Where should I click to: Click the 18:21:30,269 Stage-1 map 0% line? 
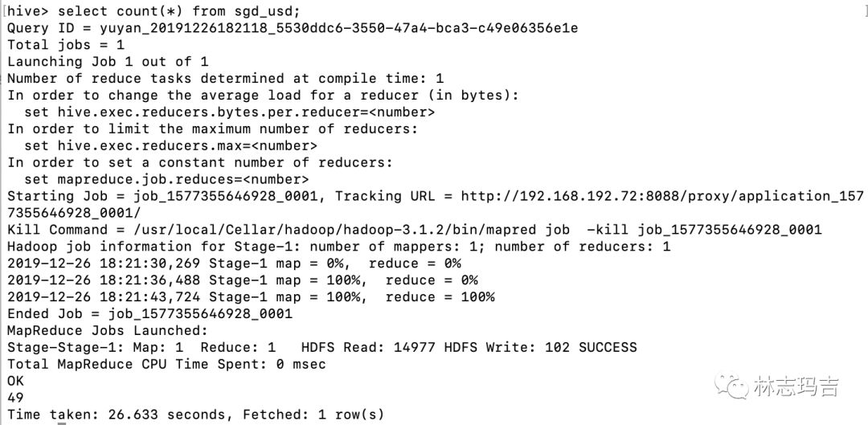pos(234,264)
